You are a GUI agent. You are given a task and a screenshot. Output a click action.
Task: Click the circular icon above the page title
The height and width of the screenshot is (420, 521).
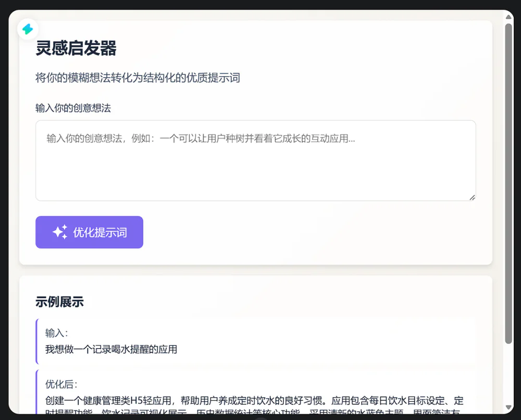coord(28,30)
